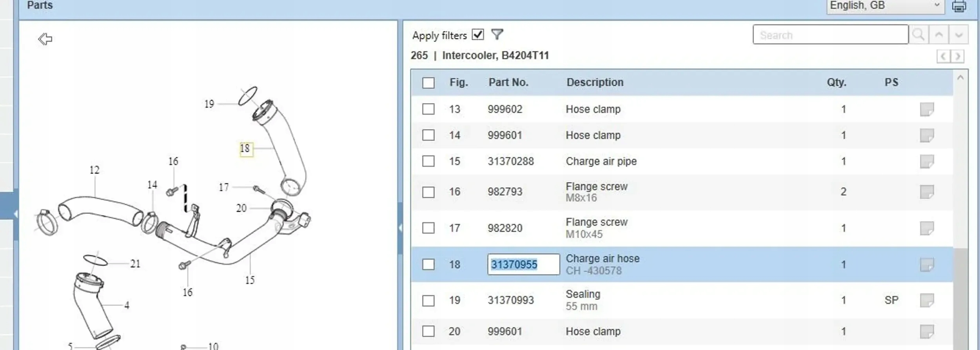
Task: Tick checkbox for Flange screw M8x16 row
Action: (x=428, y=192)
